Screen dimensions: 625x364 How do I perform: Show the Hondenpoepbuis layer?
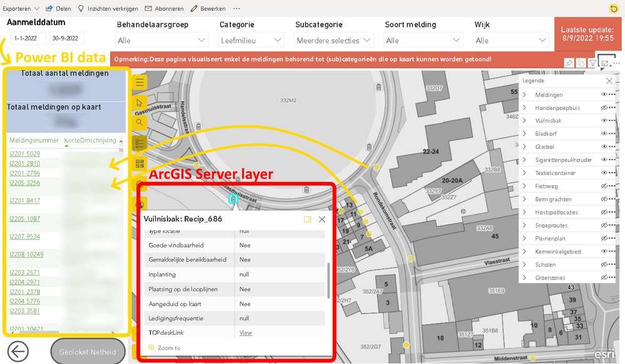(604, 108)
